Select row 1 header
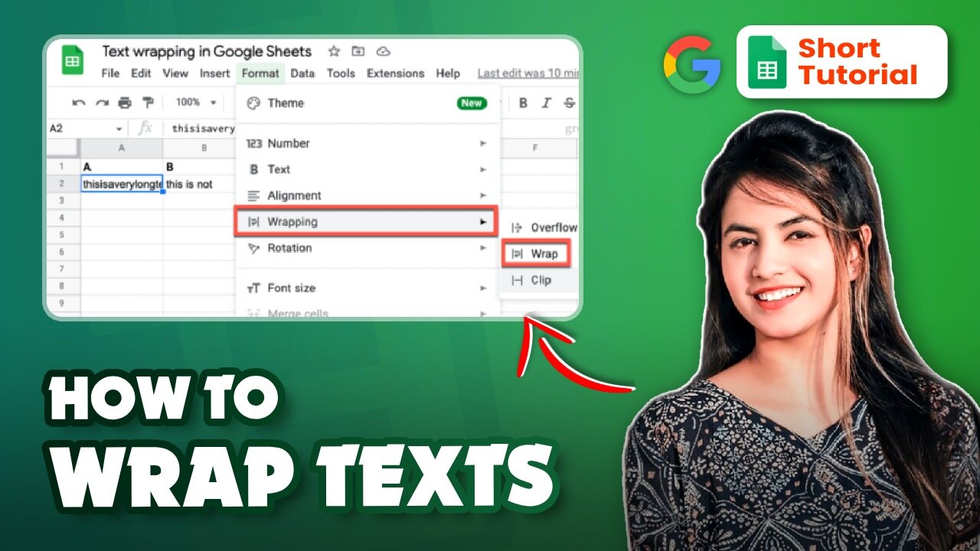This screenshot has height=551, width=980. 64,166
